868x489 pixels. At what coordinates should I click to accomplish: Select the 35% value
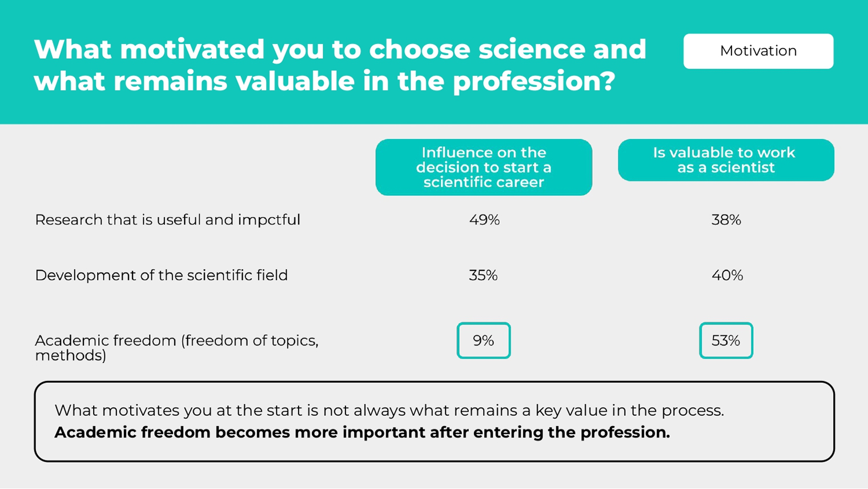click(483, 275)
